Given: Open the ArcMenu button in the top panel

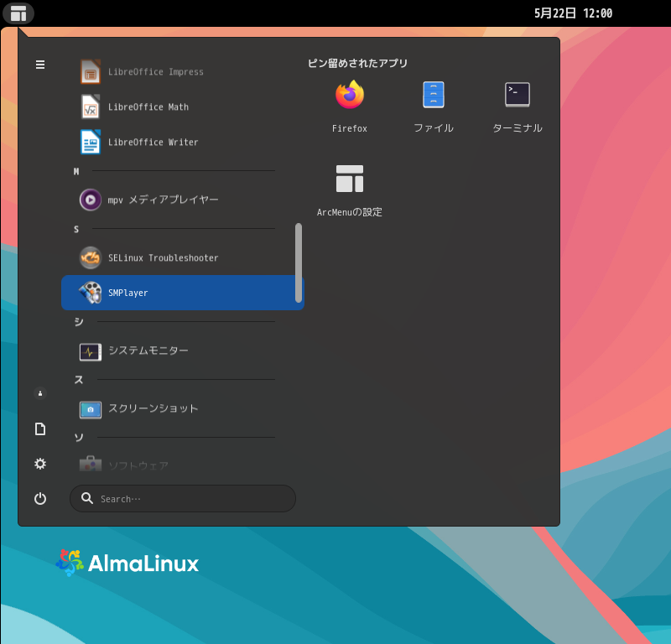Looking at the screenshot, I should [x=18, y=13].
